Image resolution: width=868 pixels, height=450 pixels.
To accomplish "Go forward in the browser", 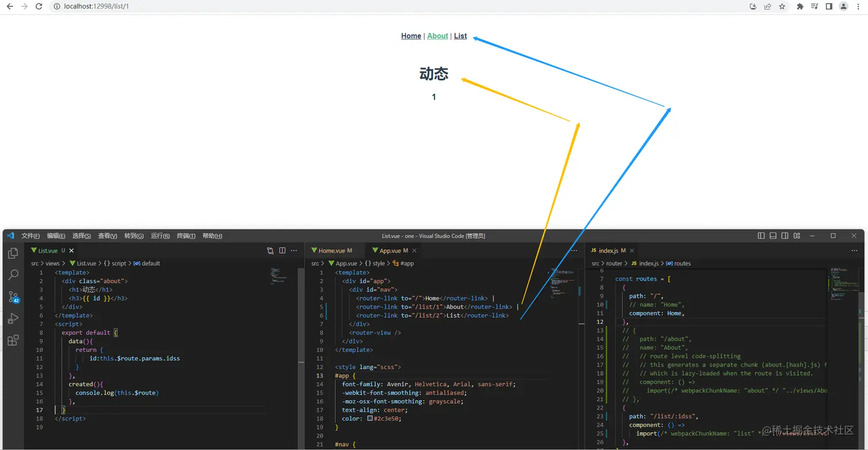I will (x=24, y=6).
